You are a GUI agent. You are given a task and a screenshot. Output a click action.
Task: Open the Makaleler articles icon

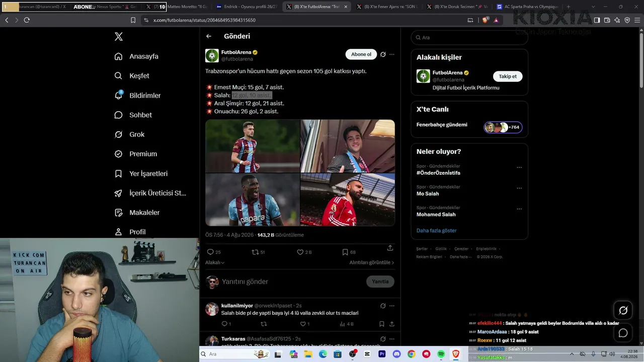pos(119,213)
